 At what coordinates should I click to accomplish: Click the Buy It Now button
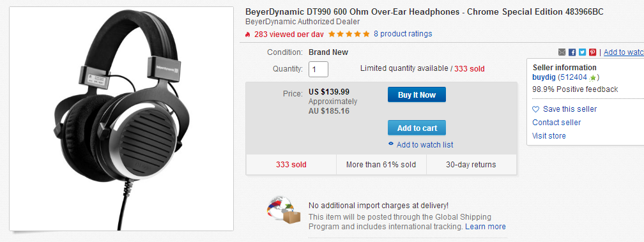pyautogui.click(x=417, y=95)
